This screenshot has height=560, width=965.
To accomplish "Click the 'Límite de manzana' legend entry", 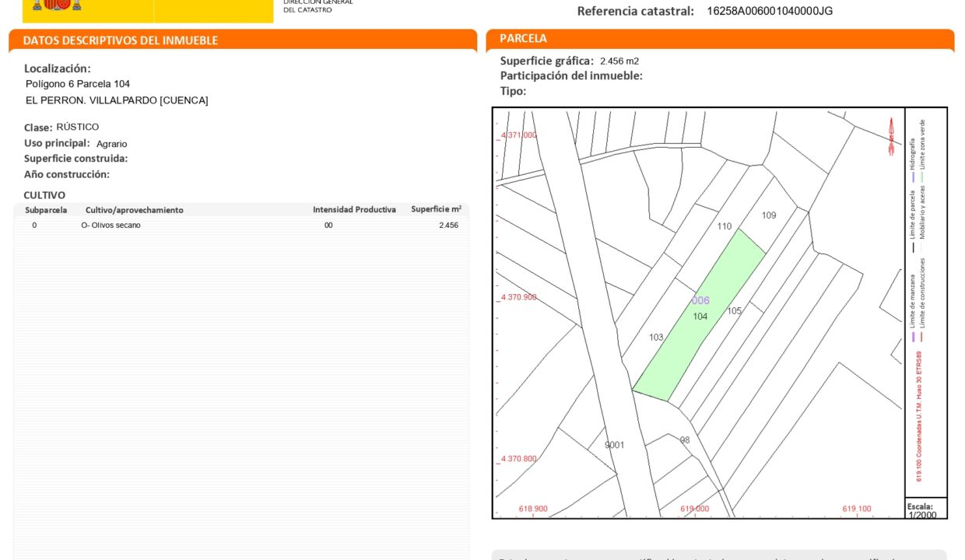I will click(913, 306).
